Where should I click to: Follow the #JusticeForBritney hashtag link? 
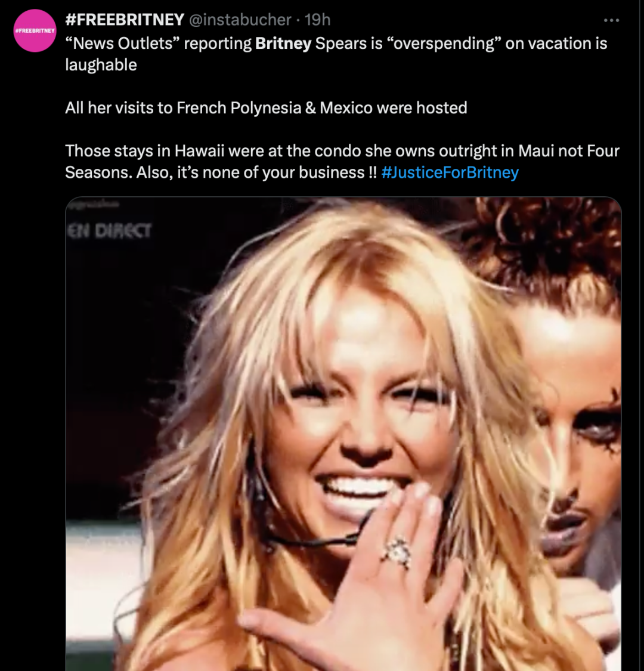[450, 172]
